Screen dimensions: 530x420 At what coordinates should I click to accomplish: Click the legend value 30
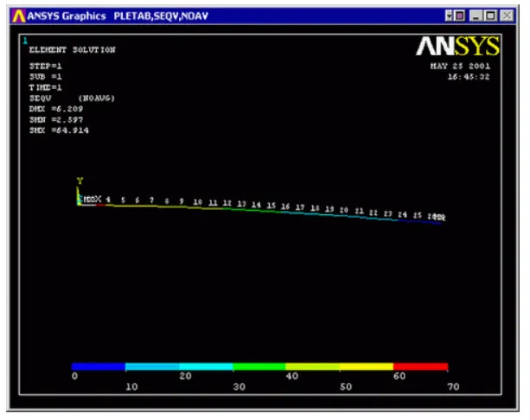click(239, 387)
